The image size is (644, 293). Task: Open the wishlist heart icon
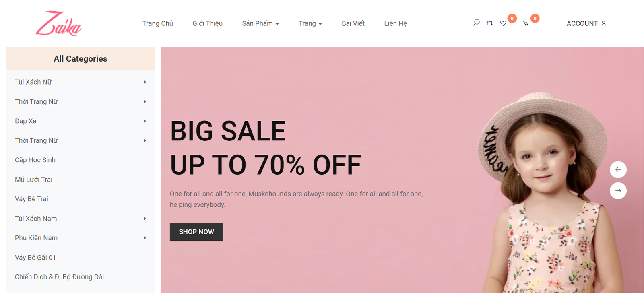point(503,23)
